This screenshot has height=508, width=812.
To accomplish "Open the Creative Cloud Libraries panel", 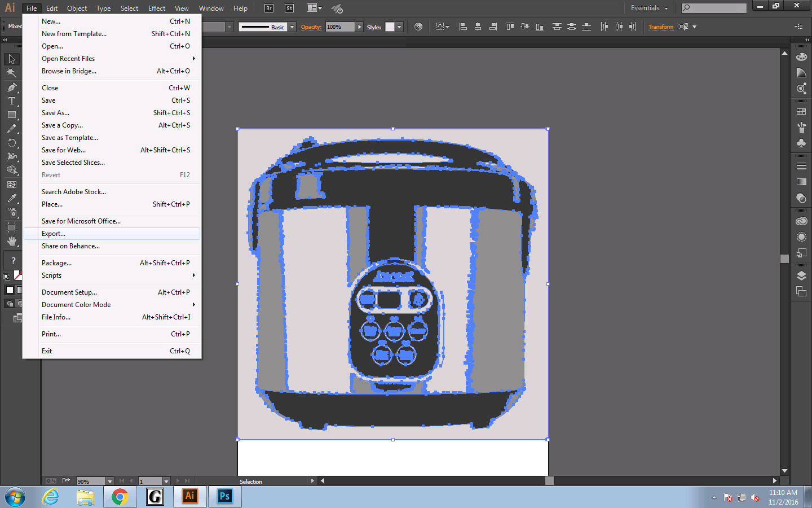I will (801, 221).
